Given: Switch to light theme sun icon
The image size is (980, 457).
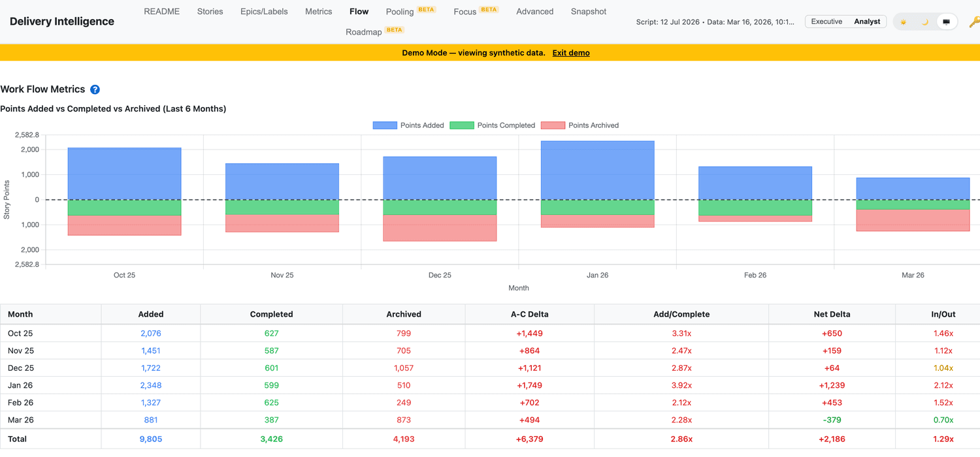Looking at the screenshot, I should (904, 22).
